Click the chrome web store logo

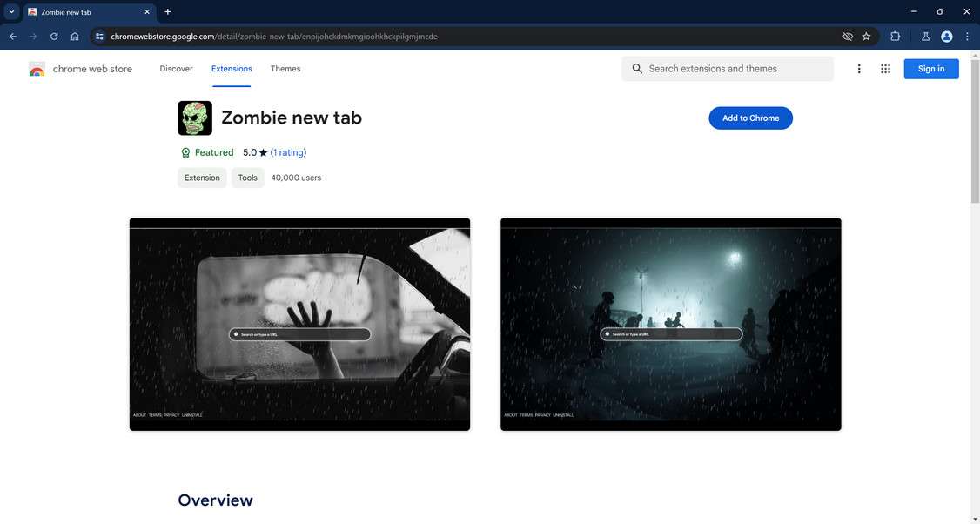37,68
